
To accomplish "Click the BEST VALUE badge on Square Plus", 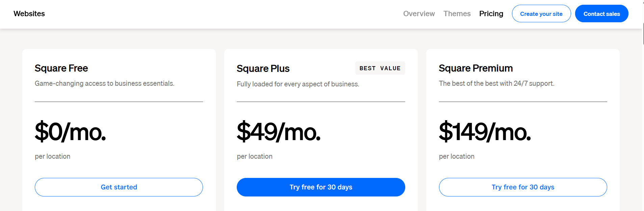I will [380, 68].
